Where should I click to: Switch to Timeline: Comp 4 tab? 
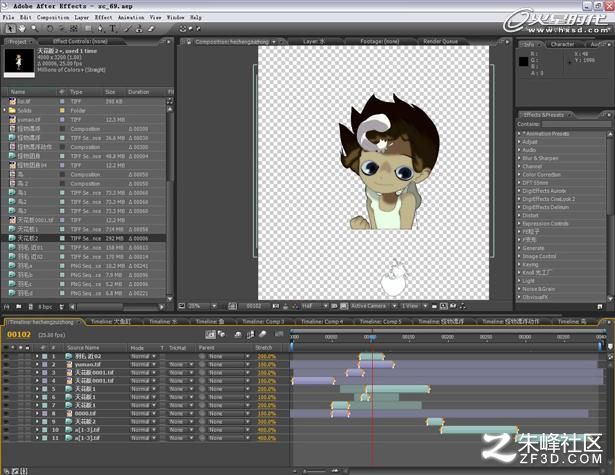coord(322,322)
